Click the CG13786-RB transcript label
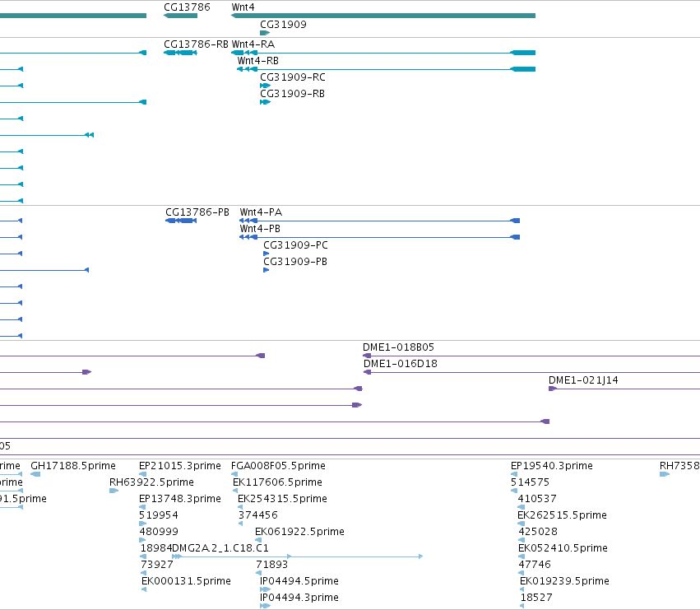This screenshot has width=700, height=610. 196,44
